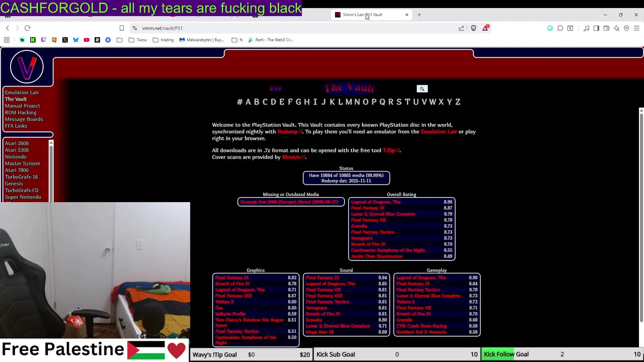Open the extensions puzzle piece menu
Viewport: 644px width, 362px height.
point(560,28)
